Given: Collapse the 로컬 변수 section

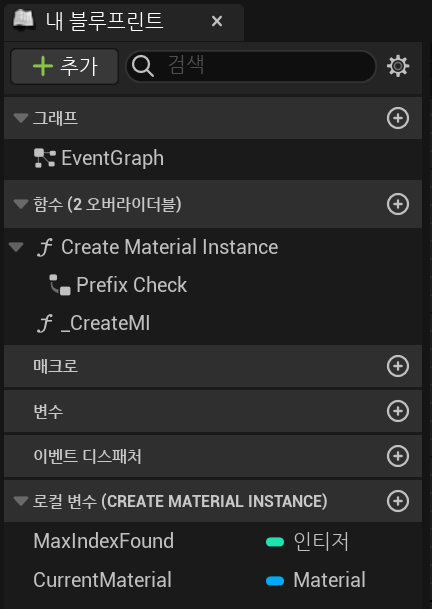Looking at the screenshot, I should (x=21, y=501).
